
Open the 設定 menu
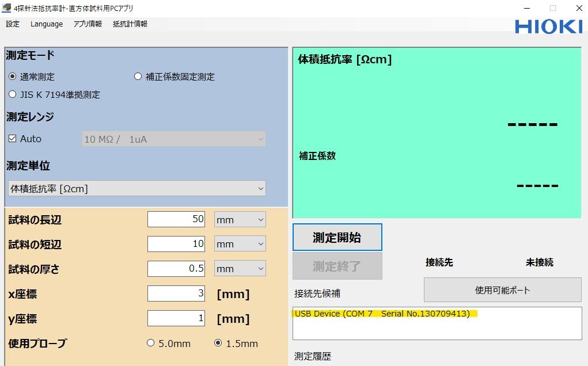pos(12,24)
